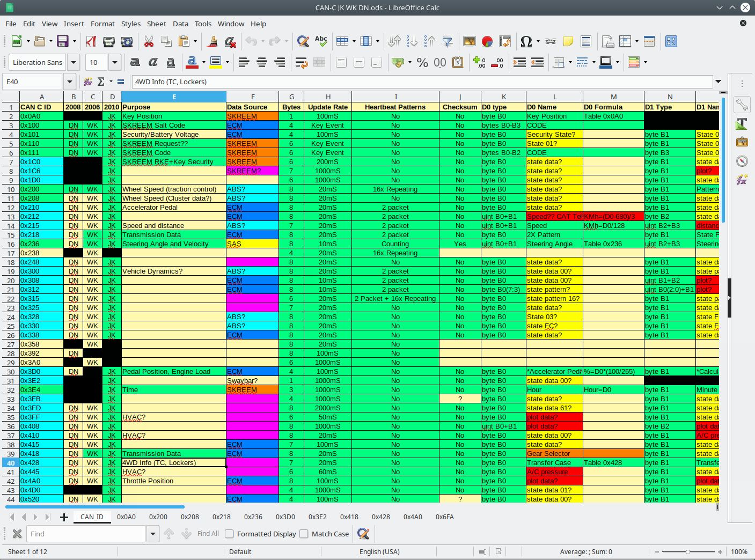The width and height of the screenshot is (755, 560).
Task: Expand the formula bar
Action: [x=718, y=82]
